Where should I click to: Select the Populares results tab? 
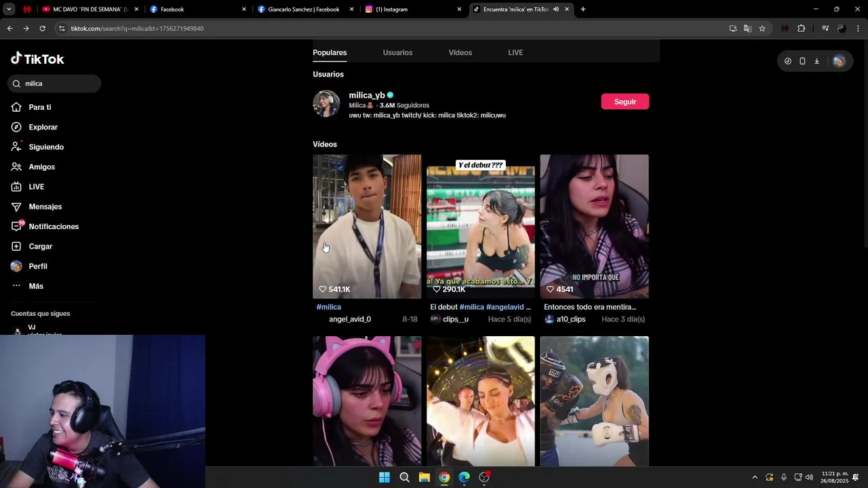coord(330,52)
